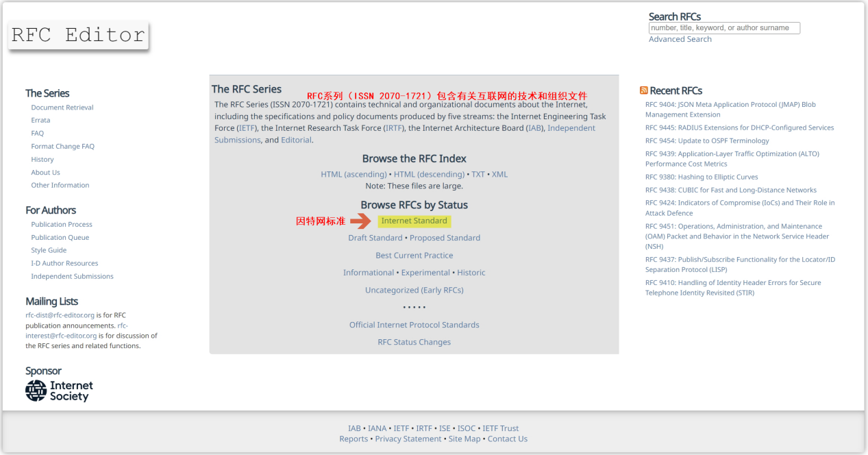Click the RFC Editor logo
The image size is (868, 455).
click(78, 35)
